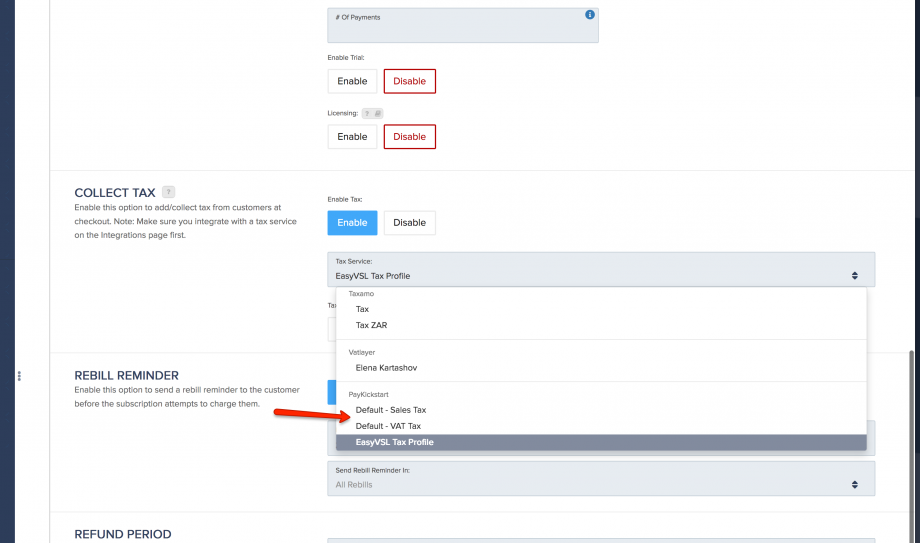The width and height of the screenshot is (920, 543).
Task: Select Tax under the Taxamo group
Action: [x=362, y=309]
